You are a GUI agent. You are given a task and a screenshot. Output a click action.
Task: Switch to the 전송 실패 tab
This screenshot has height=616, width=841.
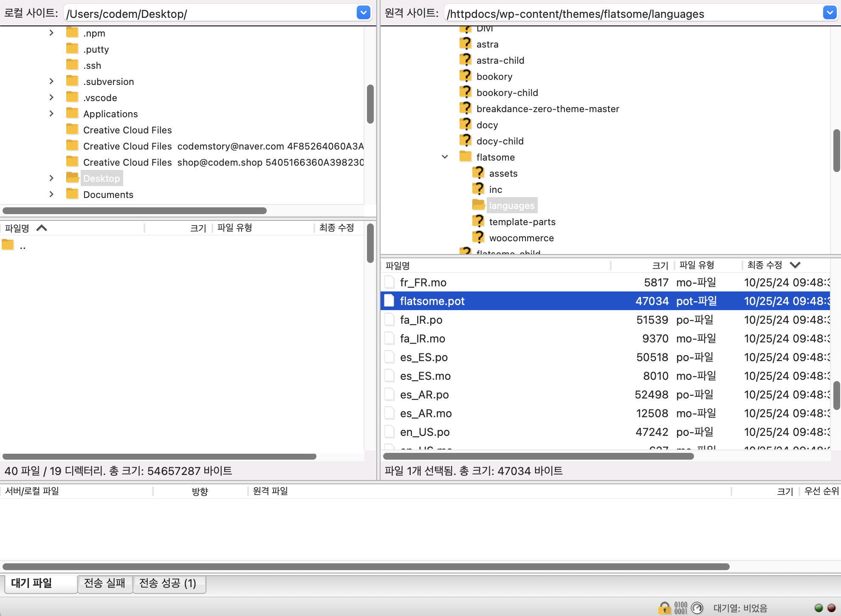pyautogui.click(x=104, y=583)
